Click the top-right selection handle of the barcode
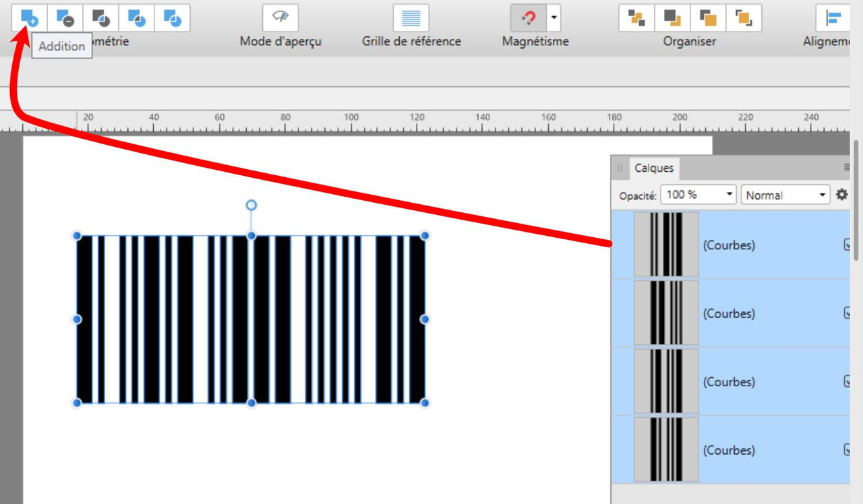This screenshot has height=504, width=863. pos(425,236)
